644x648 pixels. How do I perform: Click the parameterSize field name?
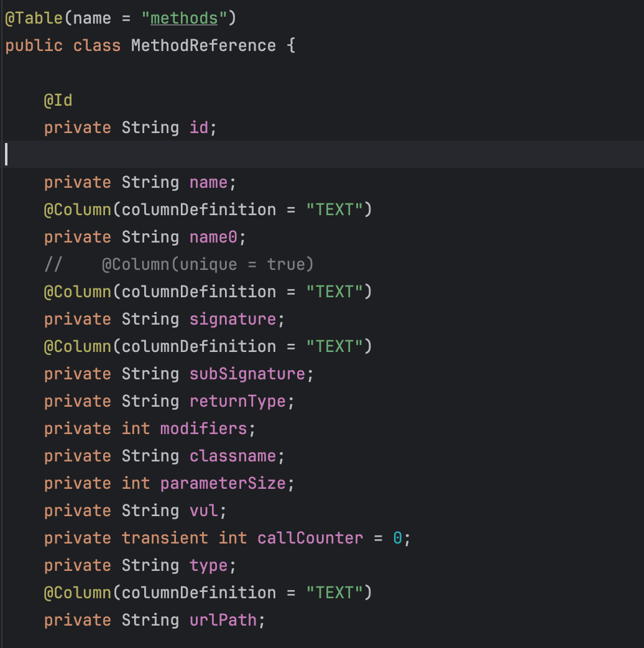coord(223,483)
